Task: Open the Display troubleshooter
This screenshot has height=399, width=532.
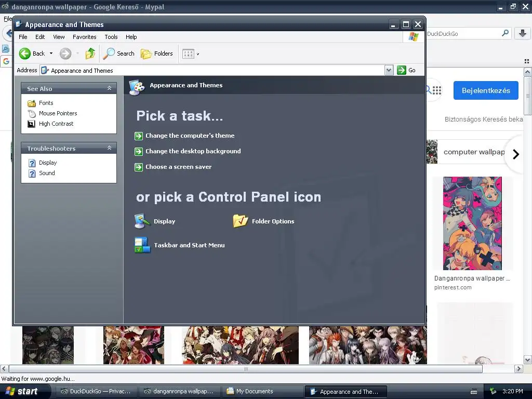Action: coord(47,163)
